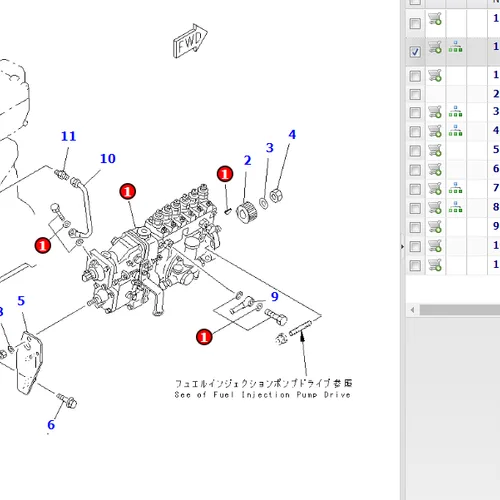500x500 pixels.
Task: Add row 7 part to cart
Action: 435,189
